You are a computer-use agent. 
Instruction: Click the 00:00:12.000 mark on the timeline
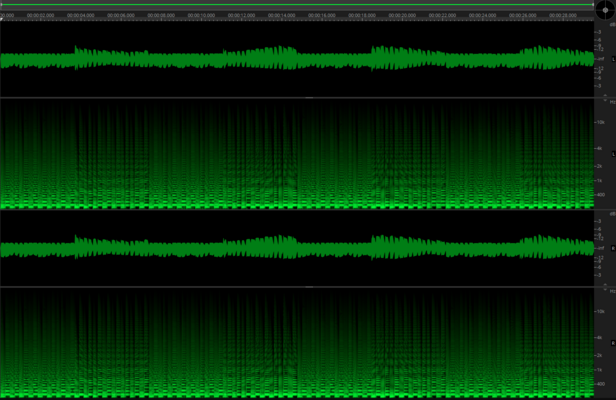coord(241,15)
